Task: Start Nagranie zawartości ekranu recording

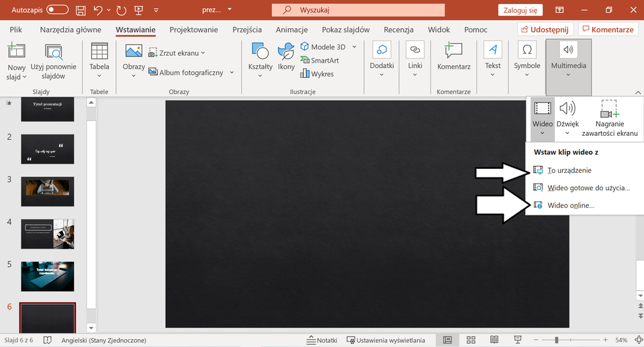Action: pyautogui.click(x=608, y=118)
